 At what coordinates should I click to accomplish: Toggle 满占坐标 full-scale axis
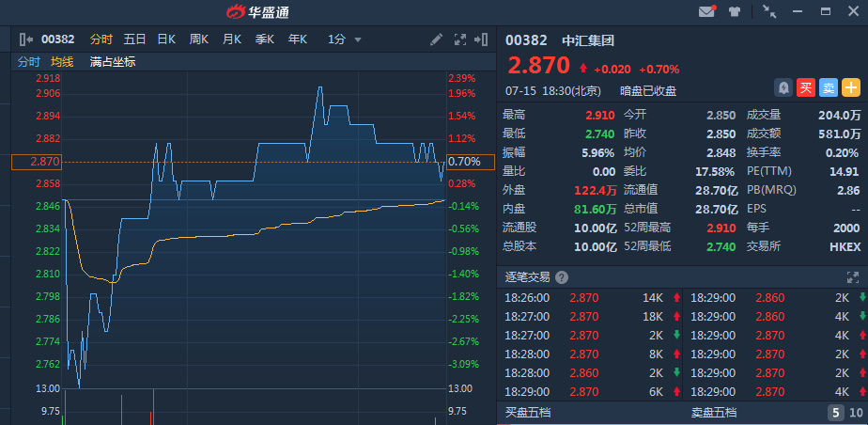113,62
